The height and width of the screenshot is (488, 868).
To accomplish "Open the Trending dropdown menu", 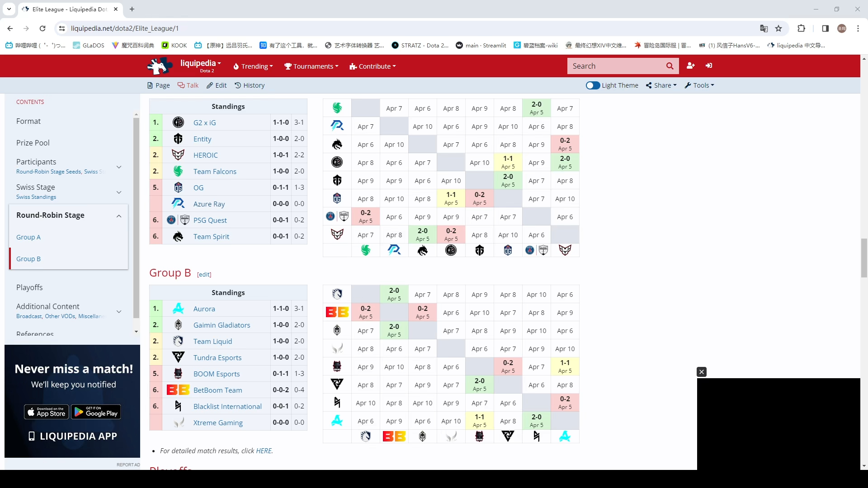I will (253, 66).
